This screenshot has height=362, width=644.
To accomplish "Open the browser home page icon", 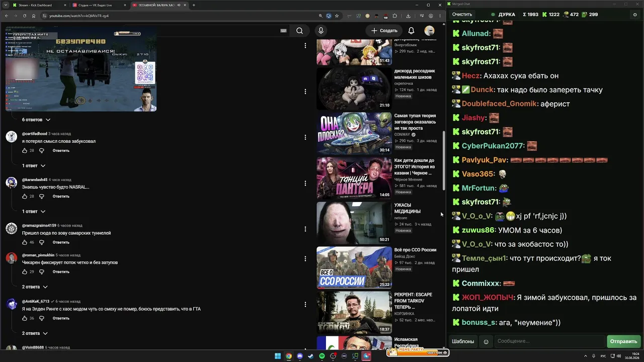I will [x=34, y=16].
